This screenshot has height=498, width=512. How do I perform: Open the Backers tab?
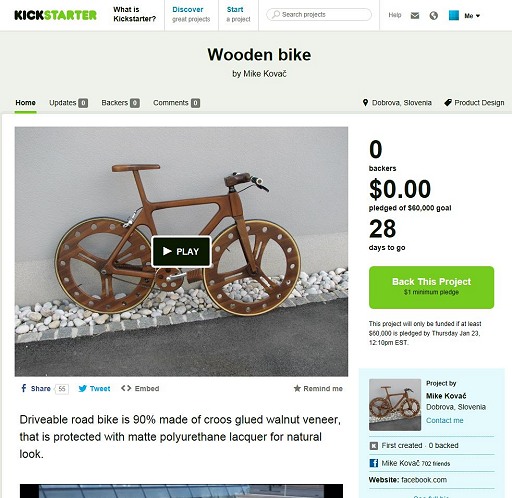click(120, 103)
